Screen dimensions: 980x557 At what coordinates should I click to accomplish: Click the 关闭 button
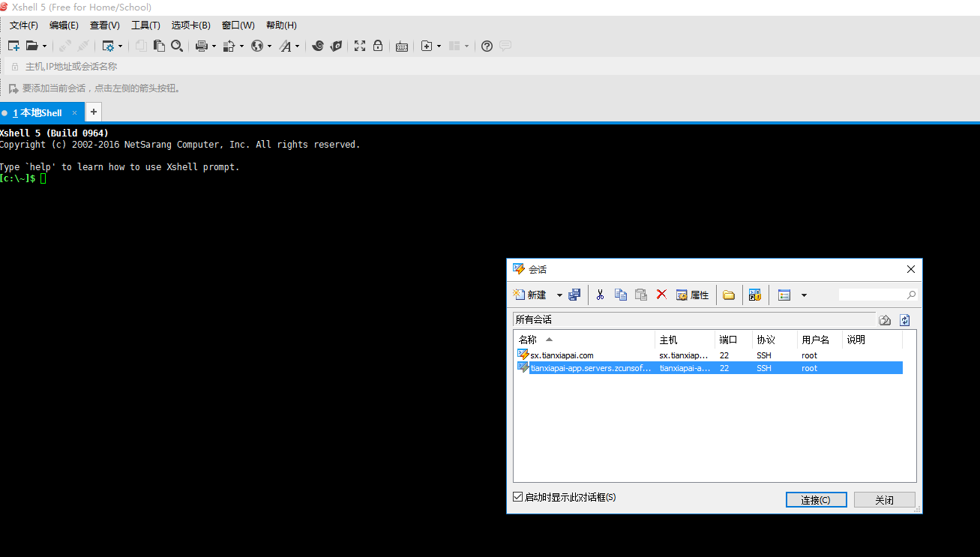pos(885,500)
